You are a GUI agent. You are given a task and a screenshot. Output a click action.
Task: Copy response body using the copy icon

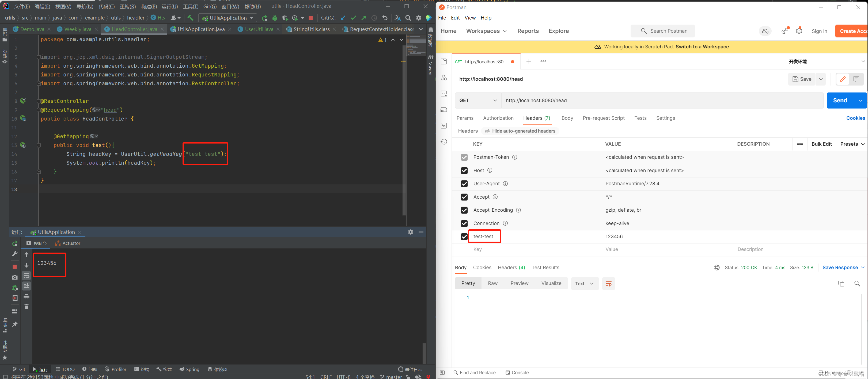(841, 283)
